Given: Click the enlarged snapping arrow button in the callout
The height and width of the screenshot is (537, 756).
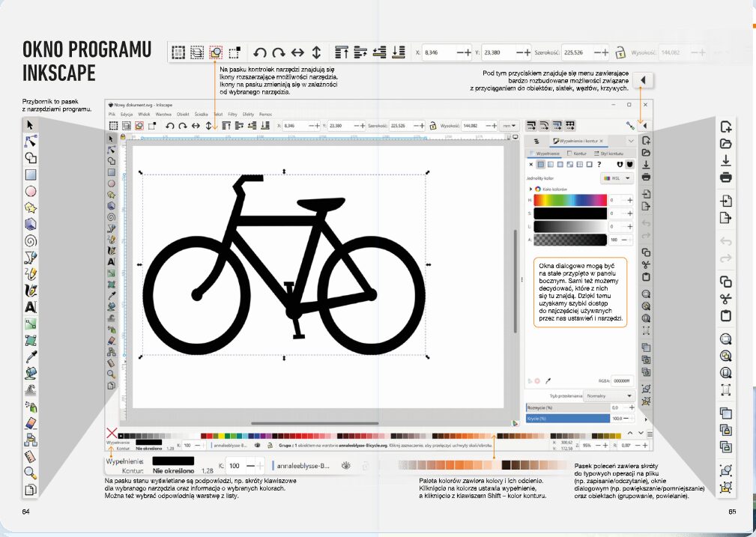Looking at the screenshot, I should [x=644, y=79].
